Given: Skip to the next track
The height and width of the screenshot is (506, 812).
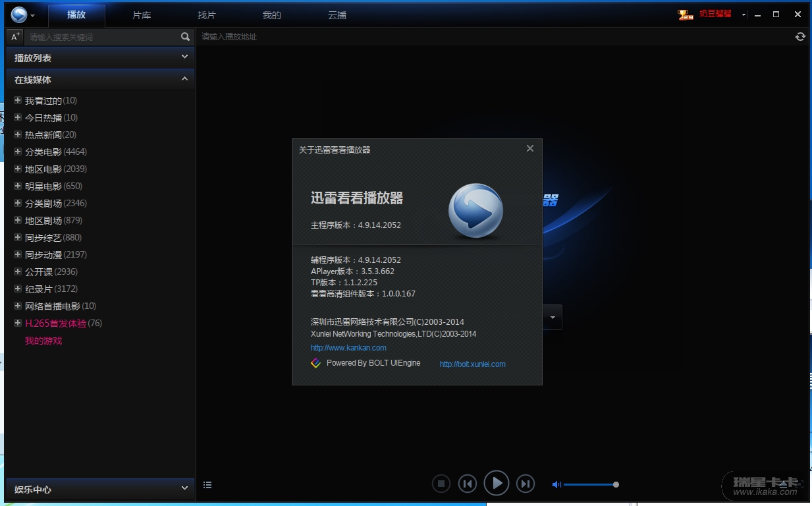Looking at the screenshot, I should click(x=525, y=484).
